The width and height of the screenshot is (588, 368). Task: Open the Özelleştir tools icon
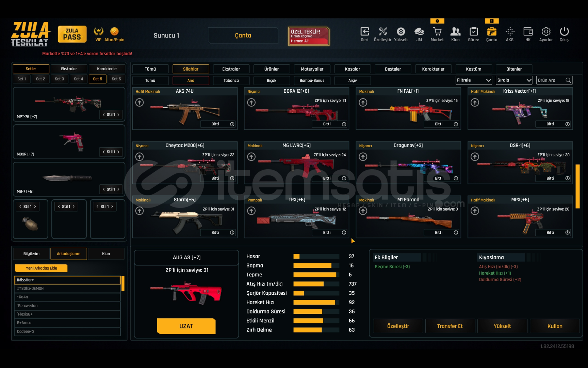383,32
